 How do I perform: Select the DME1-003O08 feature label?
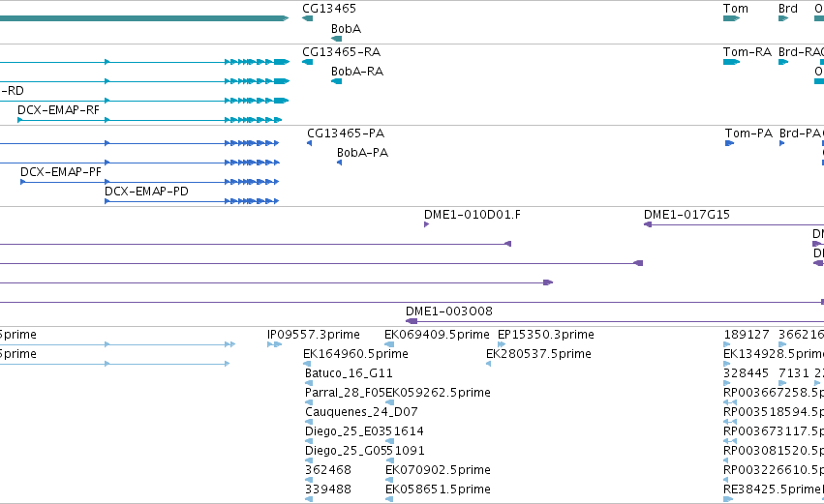(x=448, y=311)
